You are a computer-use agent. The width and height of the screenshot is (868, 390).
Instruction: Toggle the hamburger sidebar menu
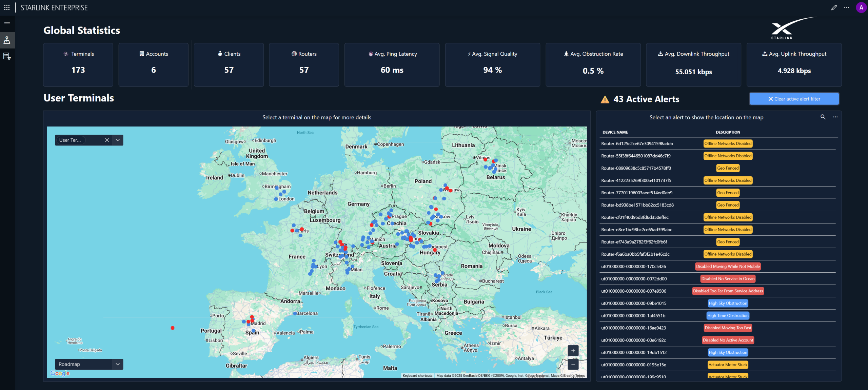[7, 24]
